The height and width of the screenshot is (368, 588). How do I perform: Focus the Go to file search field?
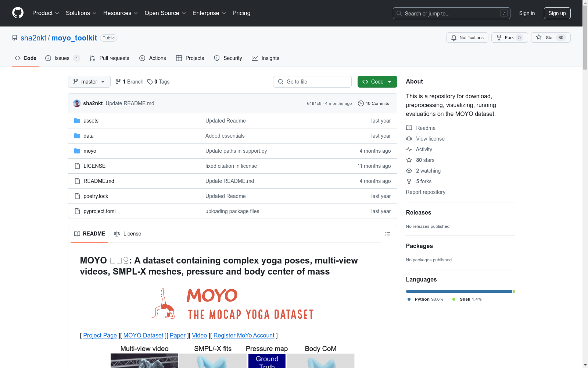click(x=312, y=82)
